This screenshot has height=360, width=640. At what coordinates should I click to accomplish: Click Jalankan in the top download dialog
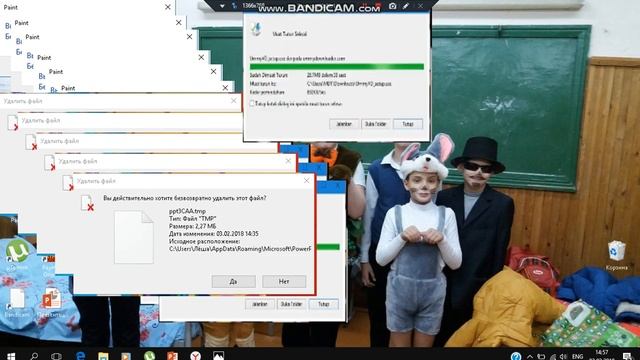(x=344, y=124)
